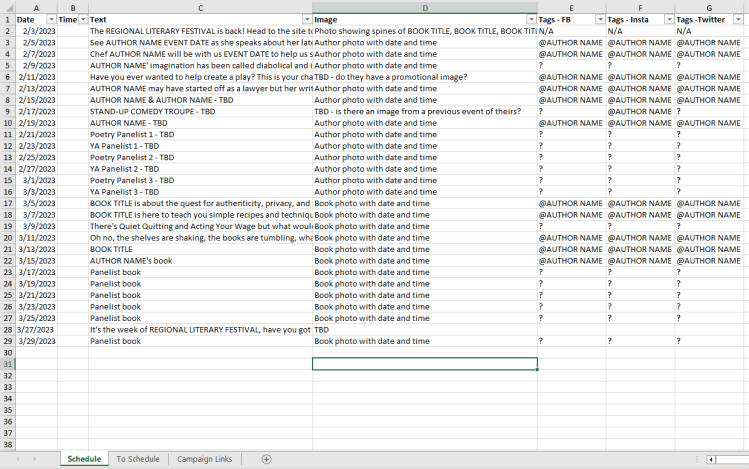Click the select-all corner triangle
This screenshot has height=469, width=749.
(x=7, y=8)
